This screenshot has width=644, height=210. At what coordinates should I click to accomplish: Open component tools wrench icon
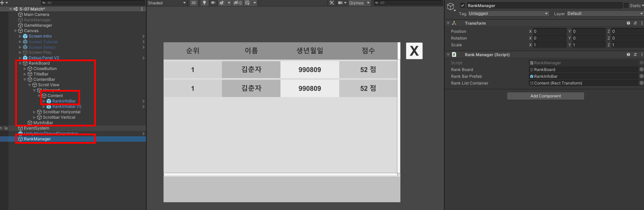[331, 3]
